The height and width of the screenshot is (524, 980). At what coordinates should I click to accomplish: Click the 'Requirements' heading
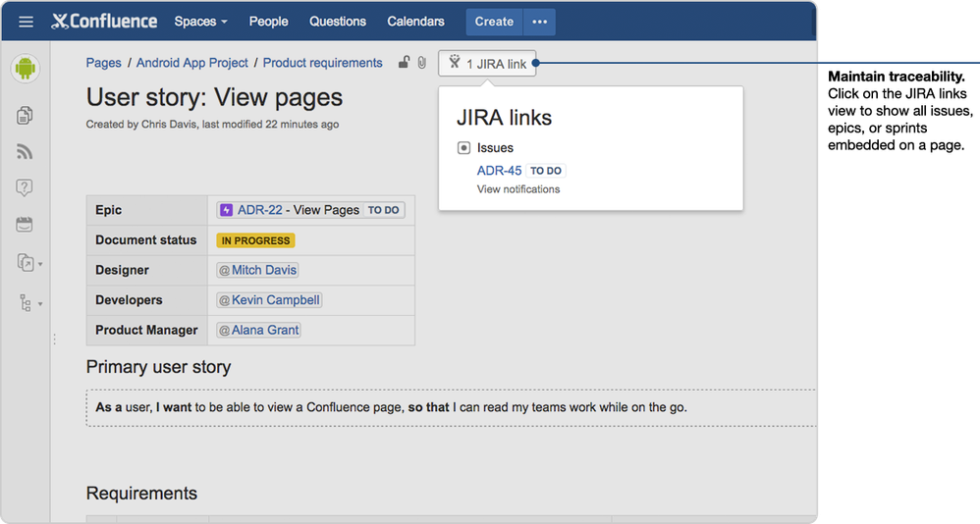141,493
